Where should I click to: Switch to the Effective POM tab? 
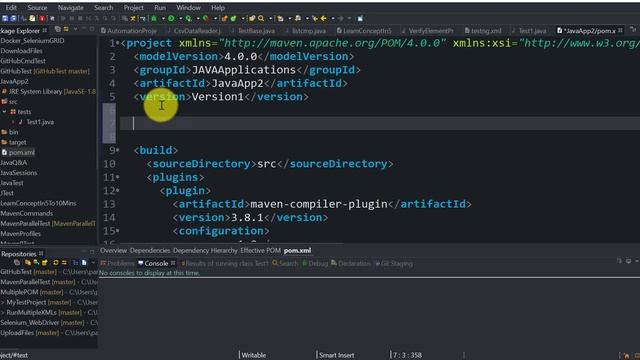click(260, 251)
